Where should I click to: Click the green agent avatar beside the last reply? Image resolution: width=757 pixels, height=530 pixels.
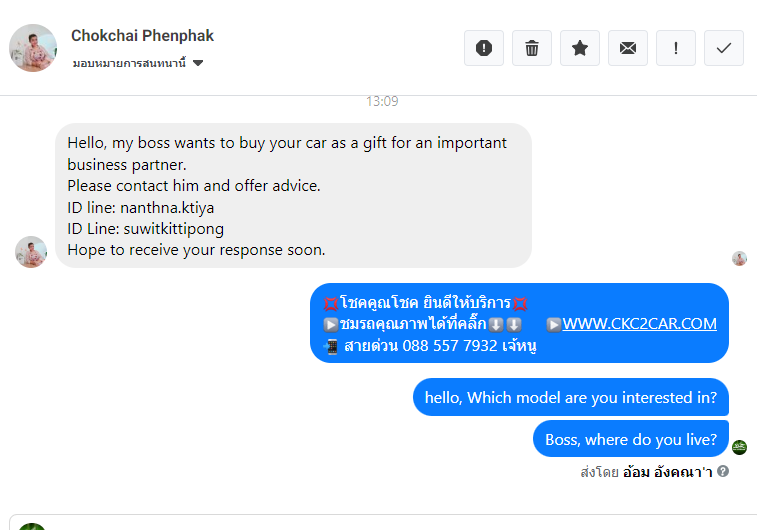pos(739,447)
